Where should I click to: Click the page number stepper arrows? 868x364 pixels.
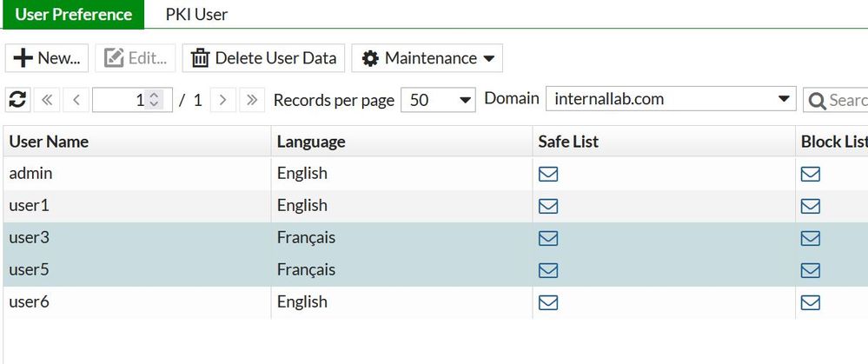(155, 100)
